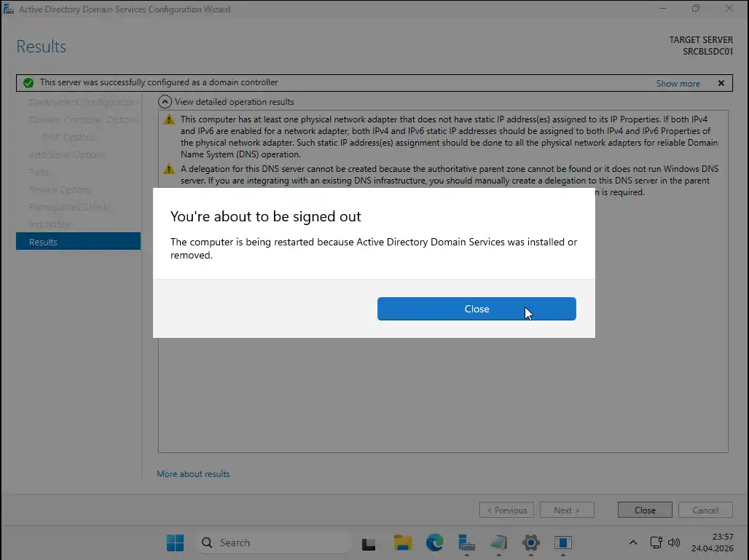Click You're about to be signed out heading

(x=266, y=216)
